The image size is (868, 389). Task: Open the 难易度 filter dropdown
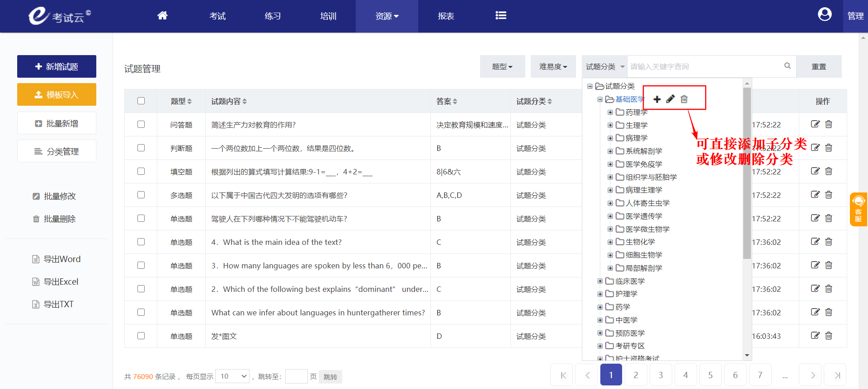[x=553, y=66]
